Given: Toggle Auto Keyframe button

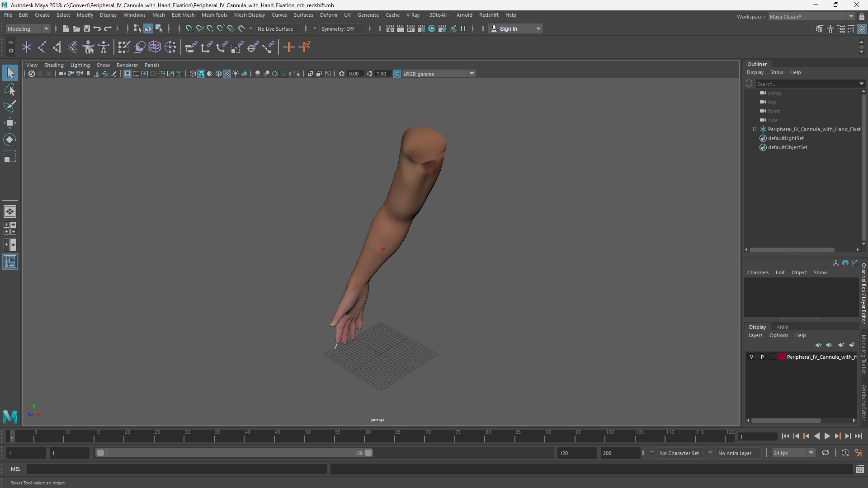Looking at the screenshot, I should click(x=845, y=453).
